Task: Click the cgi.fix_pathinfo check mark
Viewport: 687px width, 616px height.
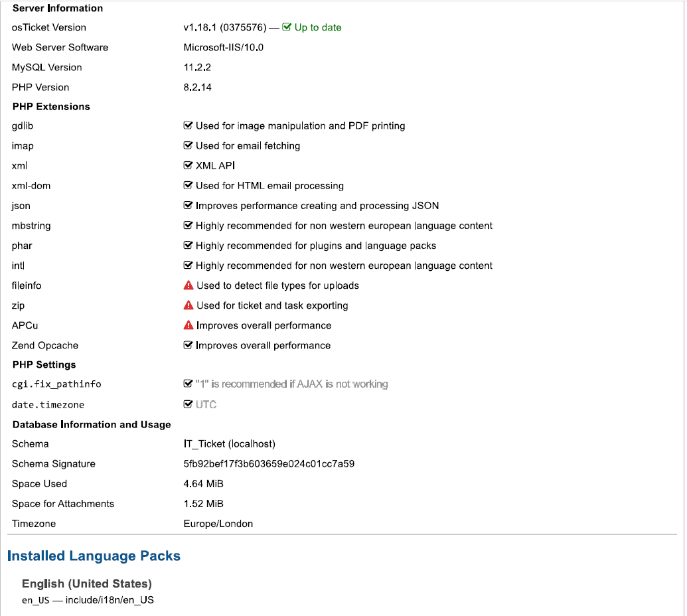Action: coord(188,384)
